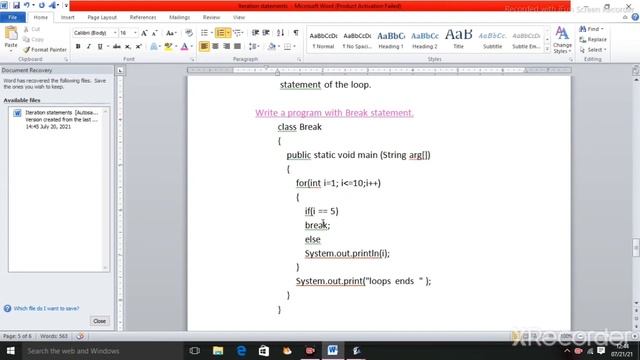Viewport: 640px width, 360px height.
Task: Toggle Underline formatting
Action: point(100,47)
